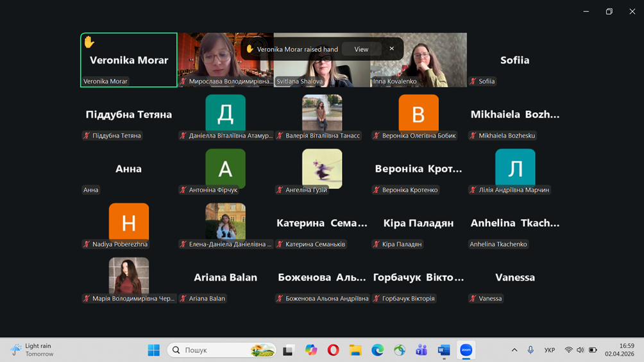644x362 pixels.
Task: Open Task View from the taskbar
Action: [288, 350]
